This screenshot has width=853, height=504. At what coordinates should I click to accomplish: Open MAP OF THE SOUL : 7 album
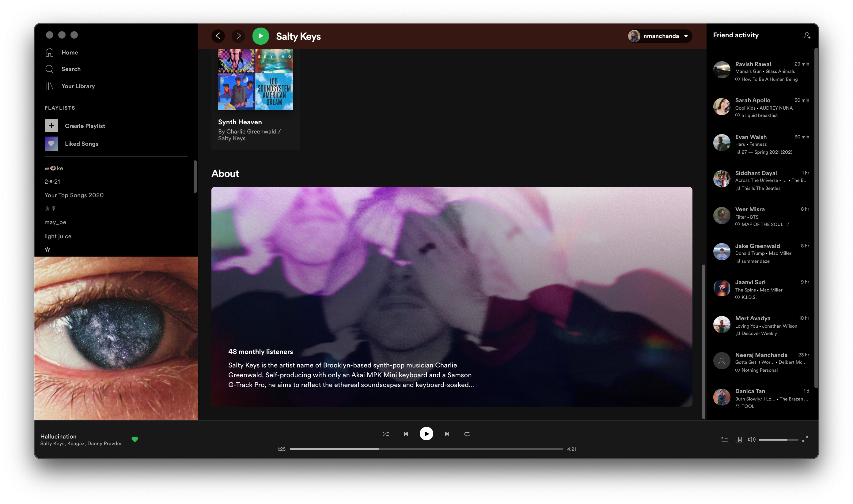coord(765,224)
